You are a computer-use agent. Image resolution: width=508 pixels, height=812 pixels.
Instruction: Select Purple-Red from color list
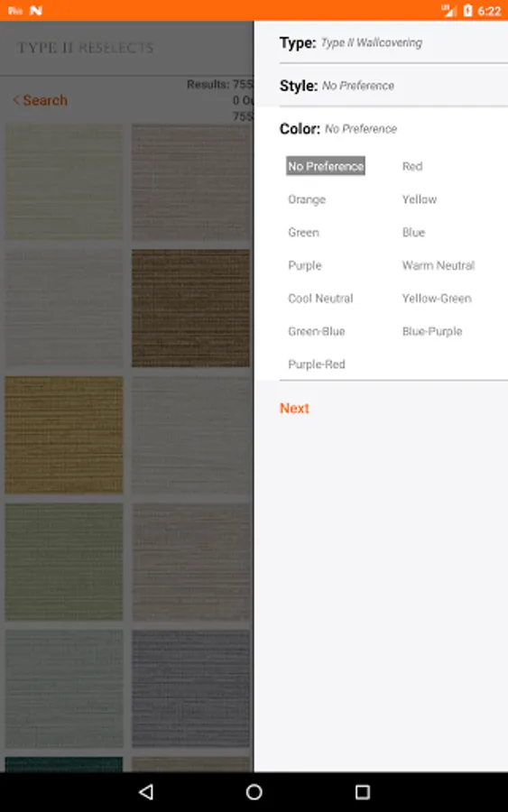[317, 364]
